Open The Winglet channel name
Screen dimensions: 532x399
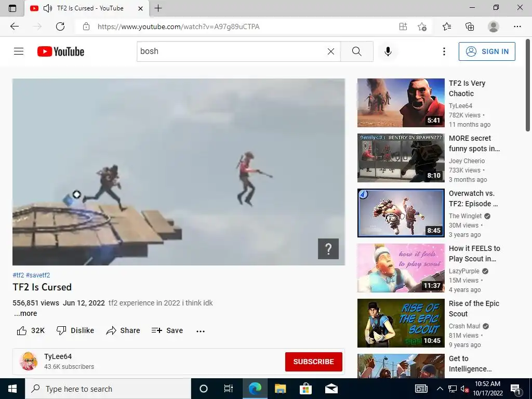point(465,216)
